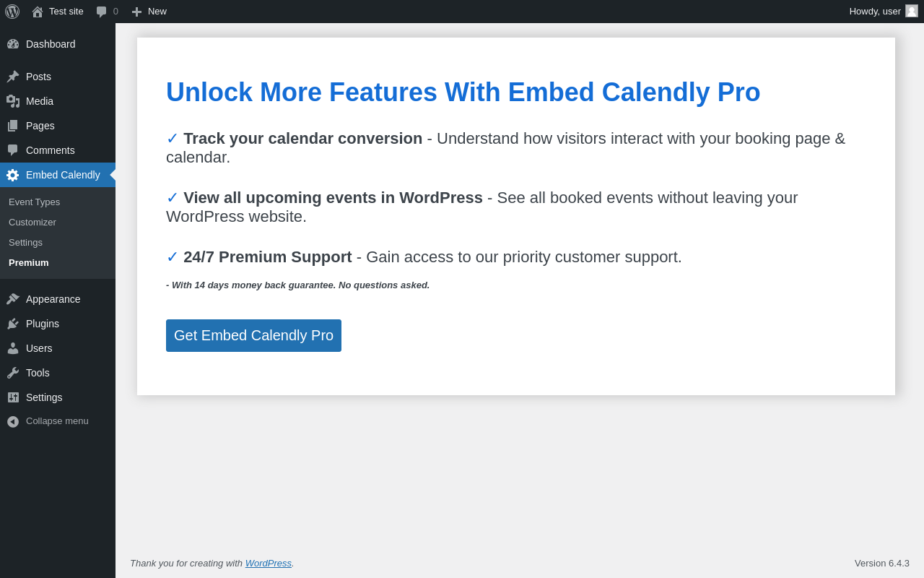The image size is (924, 578).
Task: Open Embed Calendly Settings submenu
Action: [x=25, y=243]
